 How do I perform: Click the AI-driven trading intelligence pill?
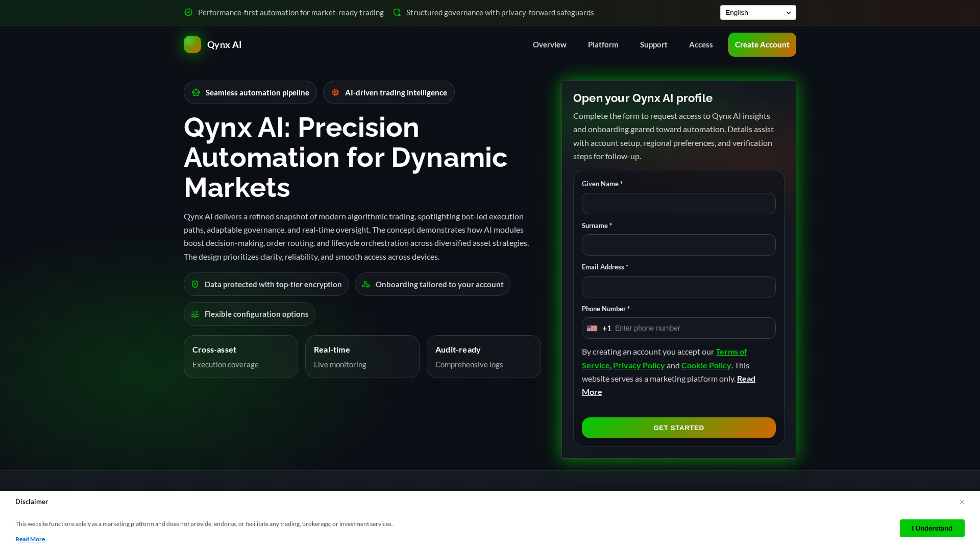[389, 92]
